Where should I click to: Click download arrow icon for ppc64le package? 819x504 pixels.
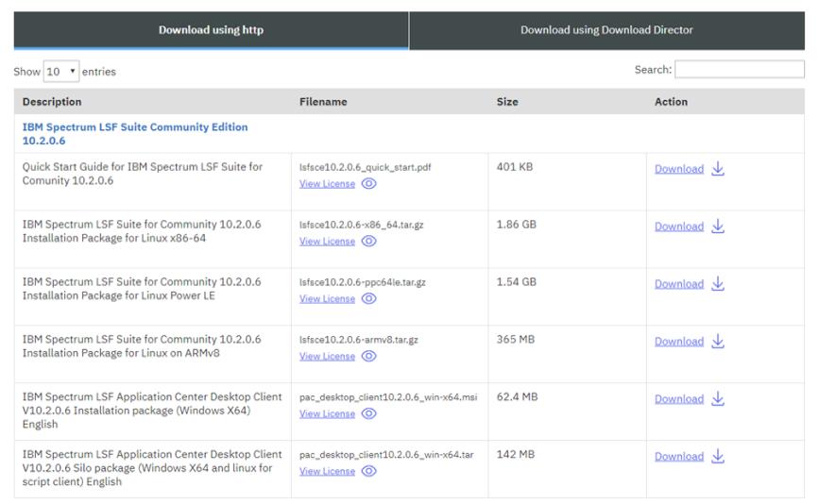pyautogui.click(x=718, y=284)
